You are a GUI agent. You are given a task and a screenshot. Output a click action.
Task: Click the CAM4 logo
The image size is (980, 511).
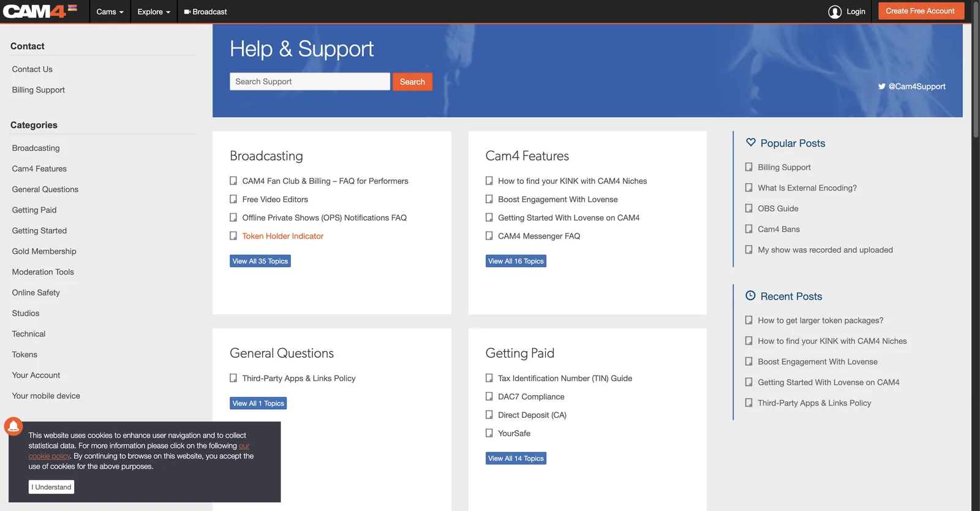(x=40, y=11)
